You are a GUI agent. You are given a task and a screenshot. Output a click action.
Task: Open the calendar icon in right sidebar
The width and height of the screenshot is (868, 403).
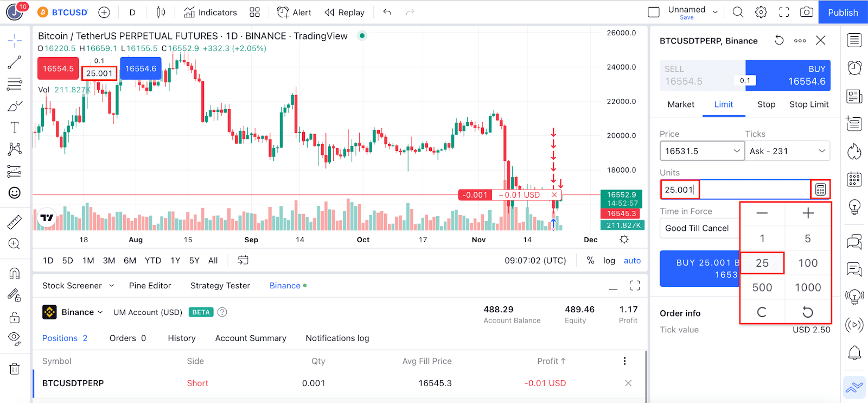(x=854, y=179)
